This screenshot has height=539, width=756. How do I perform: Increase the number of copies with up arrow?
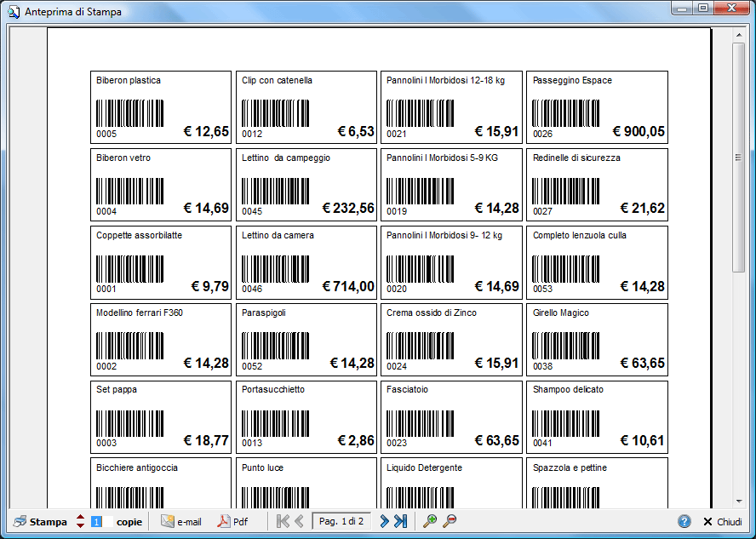[81, 518]
